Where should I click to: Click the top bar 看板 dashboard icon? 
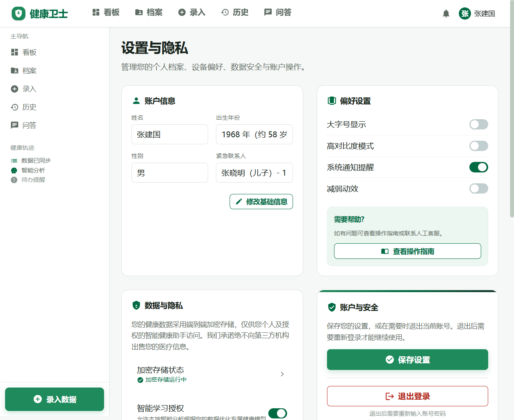96,13
